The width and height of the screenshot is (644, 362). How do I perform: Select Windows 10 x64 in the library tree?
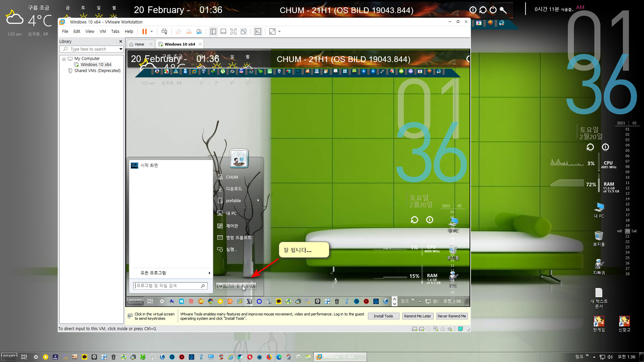tap(96, 65)
